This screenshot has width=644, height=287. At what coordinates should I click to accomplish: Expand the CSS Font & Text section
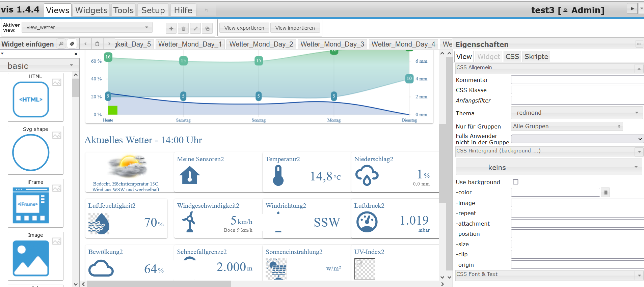coord(639,275)
